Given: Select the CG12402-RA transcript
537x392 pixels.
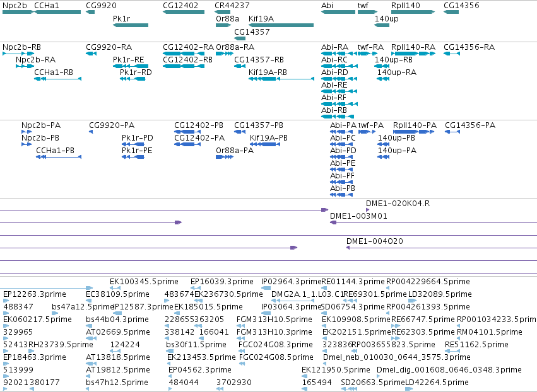Looking at the screenshot, I should (x=184, y=54).
